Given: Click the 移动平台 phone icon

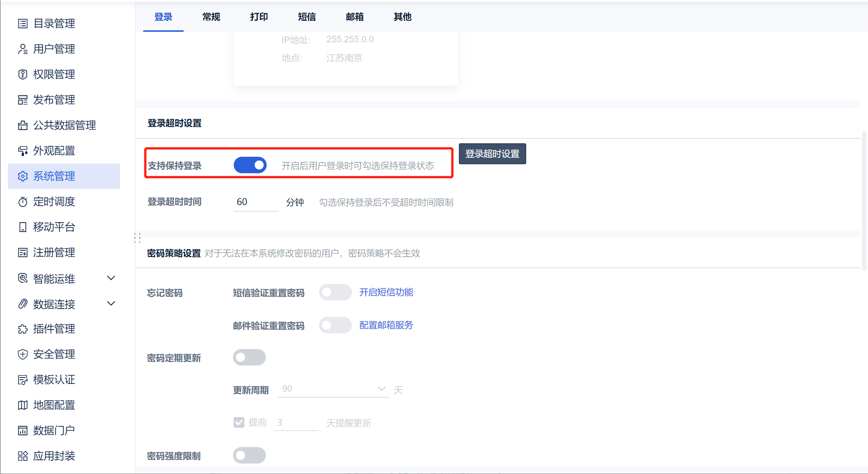Looking at the screenshot, I should 23,227.
